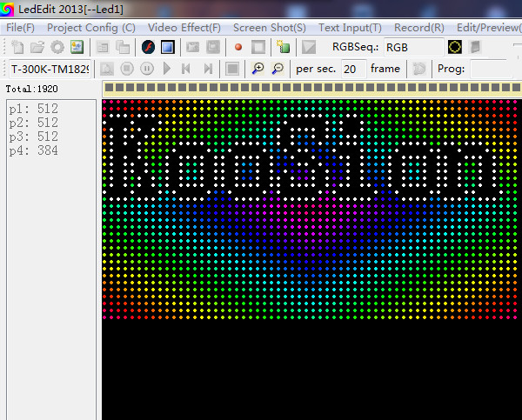The height and width of the screenshot is (420, 522).
Task: Open the RGBSeq RGB dropdown
Action: 412,47
